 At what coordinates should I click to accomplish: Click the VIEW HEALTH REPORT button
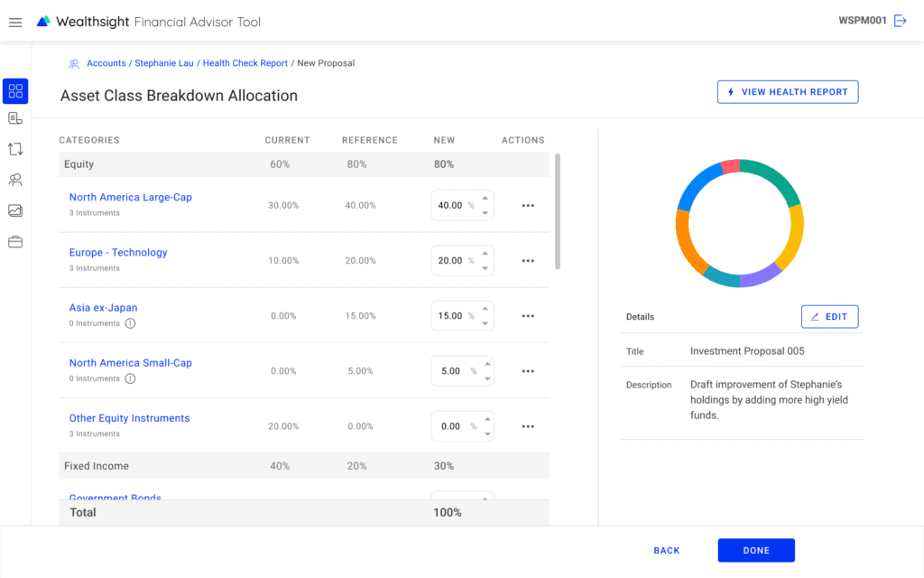pyautogui.click(x=787, y=91)
